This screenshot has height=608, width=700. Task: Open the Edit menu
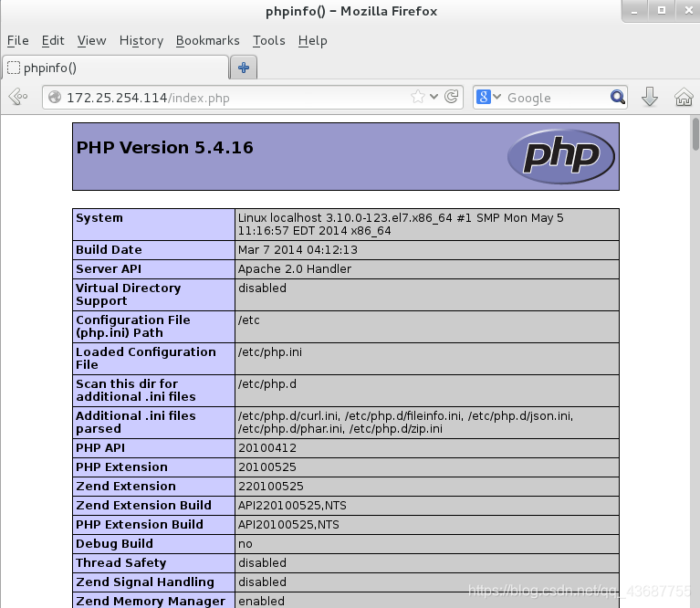(x=53, y=40)
